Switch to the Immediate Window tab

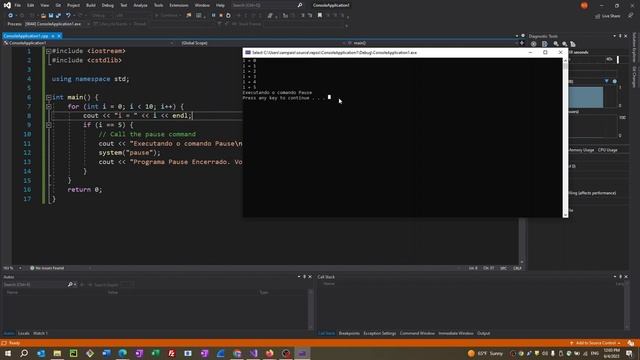(x=456, y=333)
